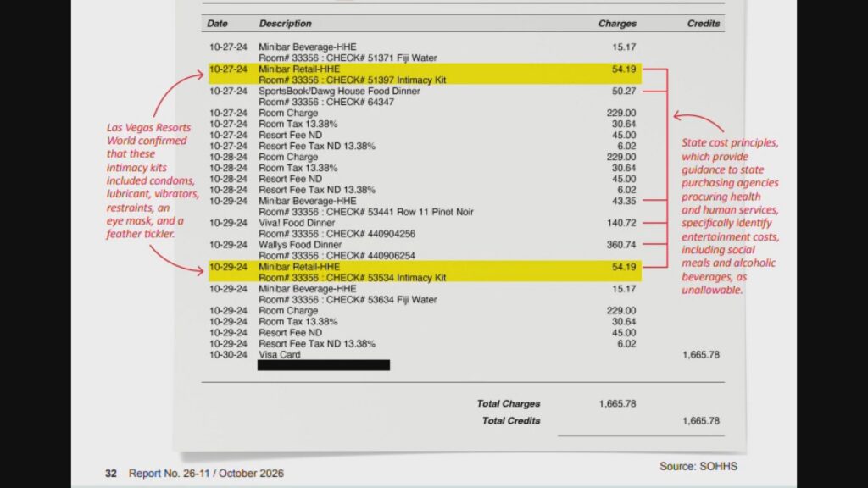Image resolution: width=868 pixels, height=488 pixels.
Task: Select 'CHECK# 53441 Row 11 Pinot Noir' line
Action: (x=366, y=212)
